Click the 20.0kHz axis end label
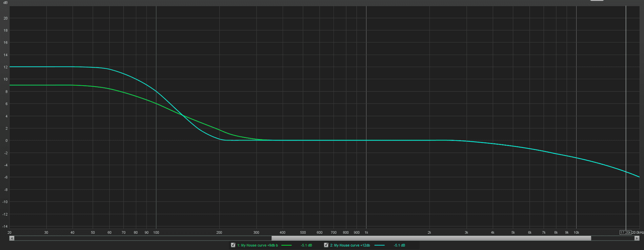Image resolution: width=644 pixels, height=250 pixels. click(638, 232)
